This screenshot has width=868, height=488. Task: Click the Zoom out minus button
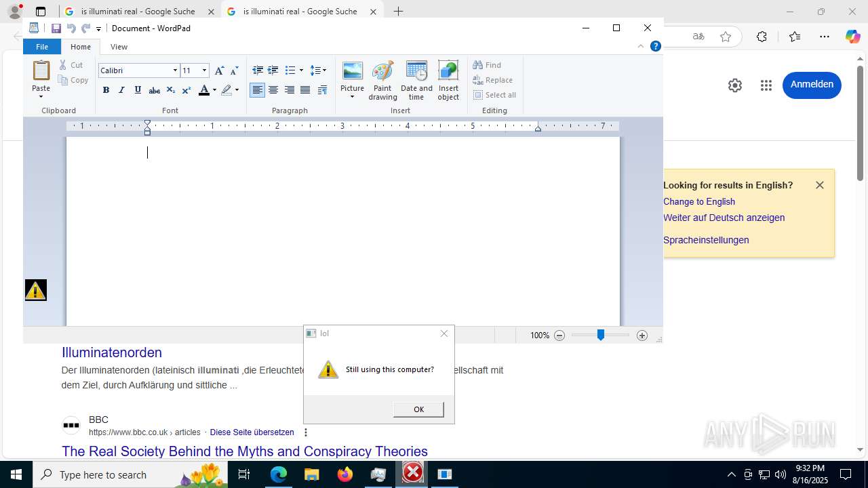[x=559, y=335]
